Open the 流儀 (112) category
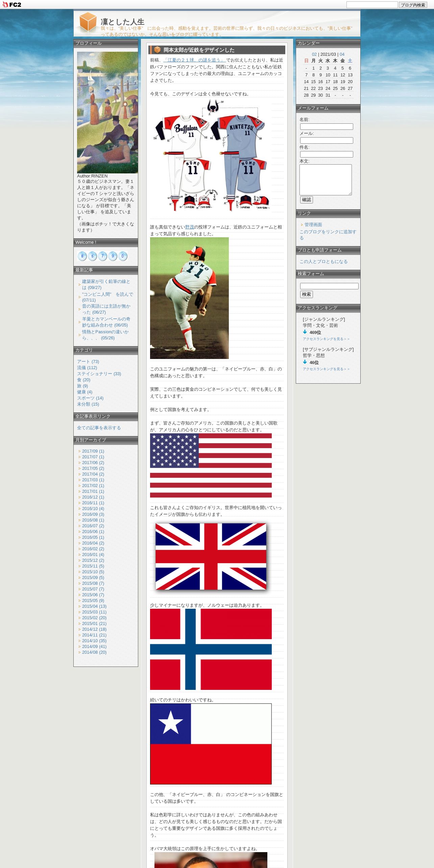Image resolution: width=434 pixels, height=868 pixels. click(87, 368)
